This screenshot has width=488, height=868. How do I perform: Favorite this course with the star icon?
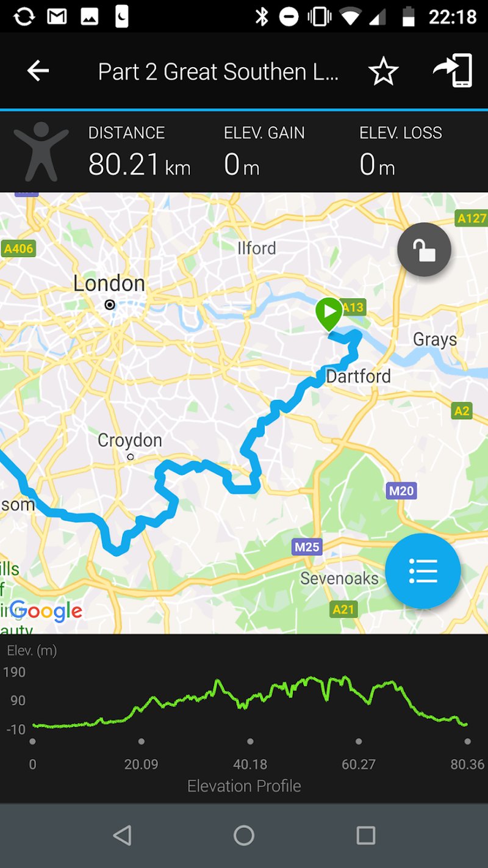[x=383, y=71]
